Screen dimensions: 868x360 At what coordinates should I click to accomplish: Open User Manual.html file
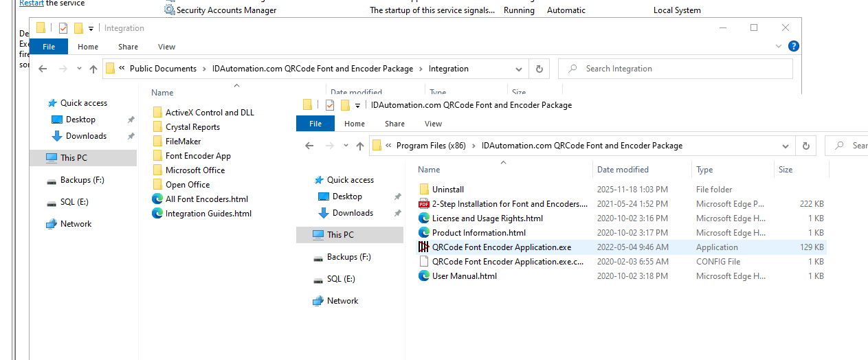pyautogui.click(x=464, y=276)
